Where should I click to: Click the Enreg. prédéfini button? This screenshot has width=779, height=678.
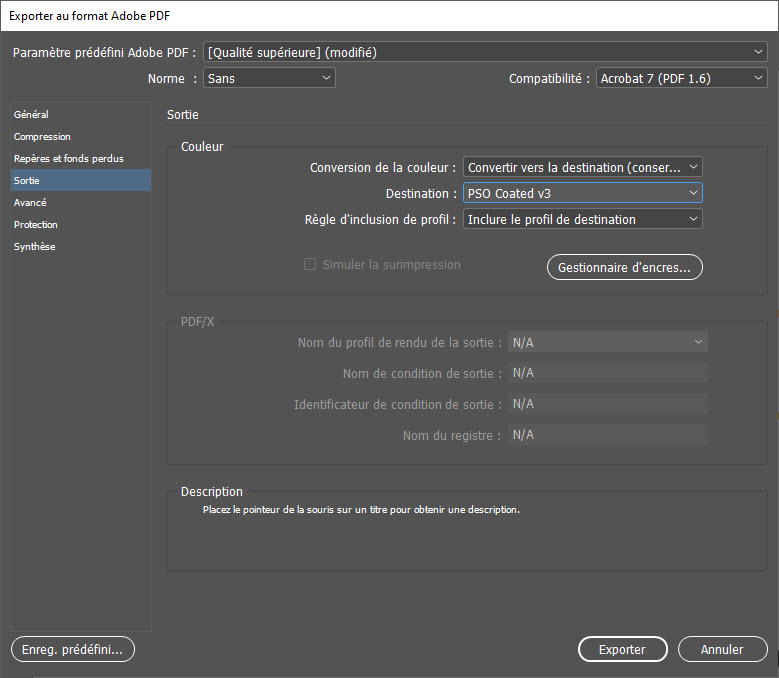[x=73, y=649]
